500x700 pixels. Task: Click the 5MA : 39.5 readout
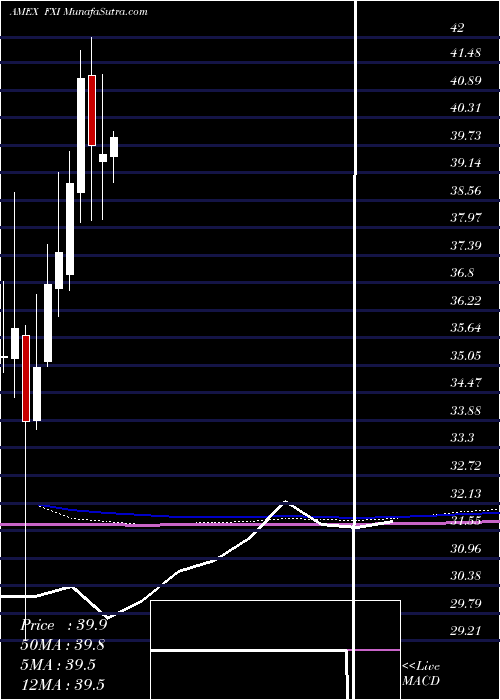tap(58, 665)
